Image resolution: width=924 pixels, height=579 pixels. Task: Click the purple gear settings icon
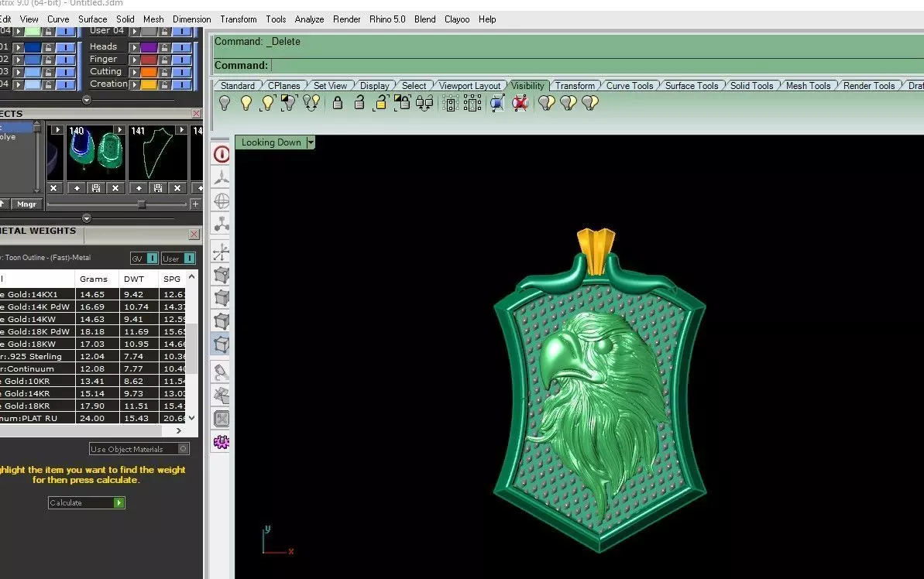point(222,442)
